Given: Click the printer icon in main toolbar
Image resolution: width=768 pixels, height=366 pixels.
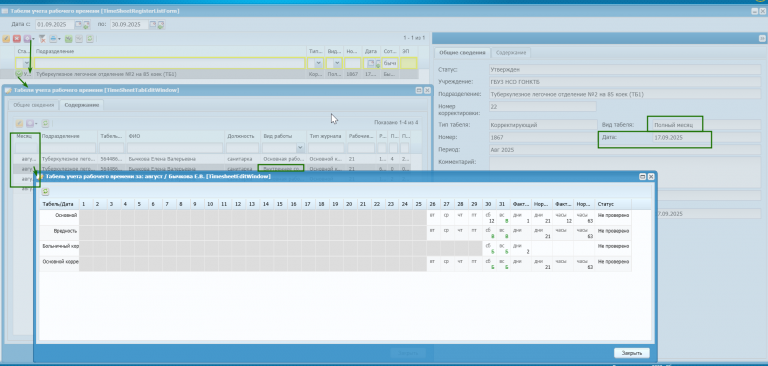Looking at the screenshot, I should [53, 39].
